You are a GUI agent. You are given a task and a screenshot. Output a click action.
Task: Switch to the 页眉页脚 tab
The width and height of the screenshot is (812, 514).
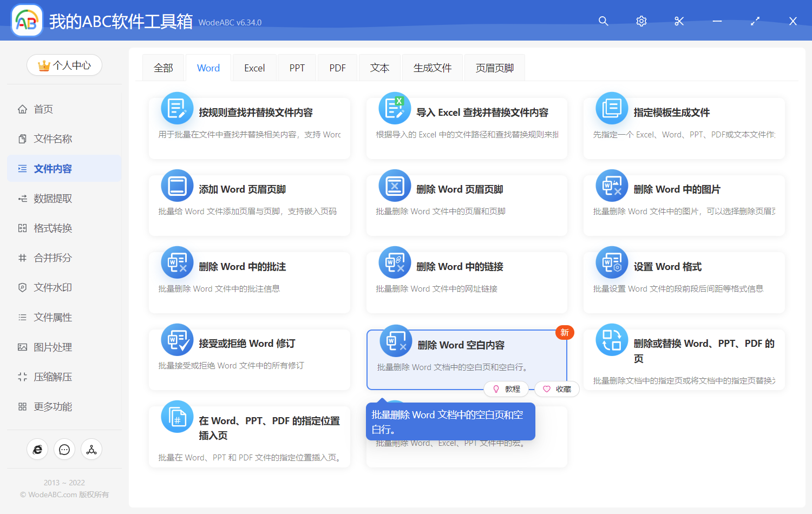[494, 67]
